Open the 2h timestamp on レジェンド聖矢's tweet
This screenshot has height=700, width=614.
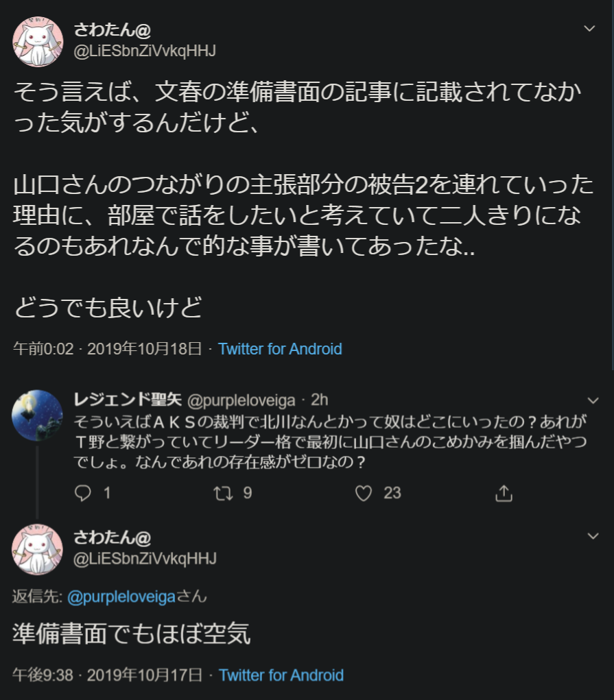pyautogui.click(x=320, y=400)
